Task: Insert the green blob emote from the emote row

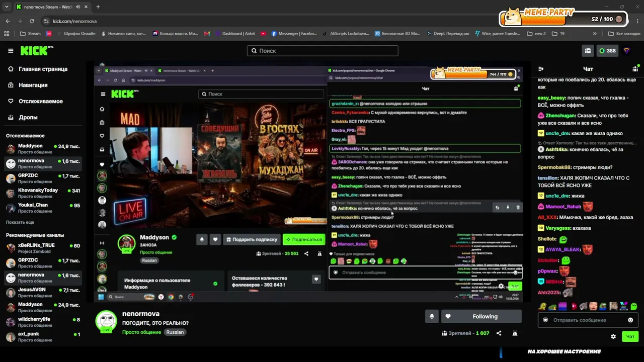Action: (x=634, y=306)
